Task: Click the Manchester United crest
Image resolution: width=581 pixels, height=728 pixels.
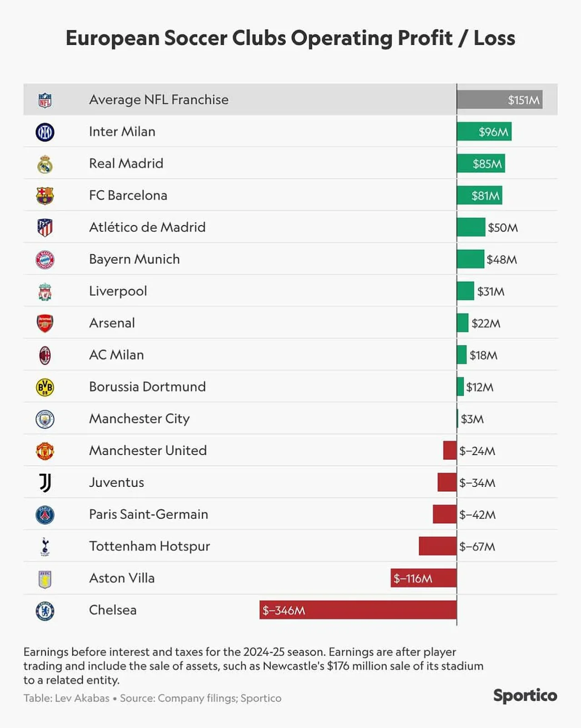Action: (x=45, y=451)
